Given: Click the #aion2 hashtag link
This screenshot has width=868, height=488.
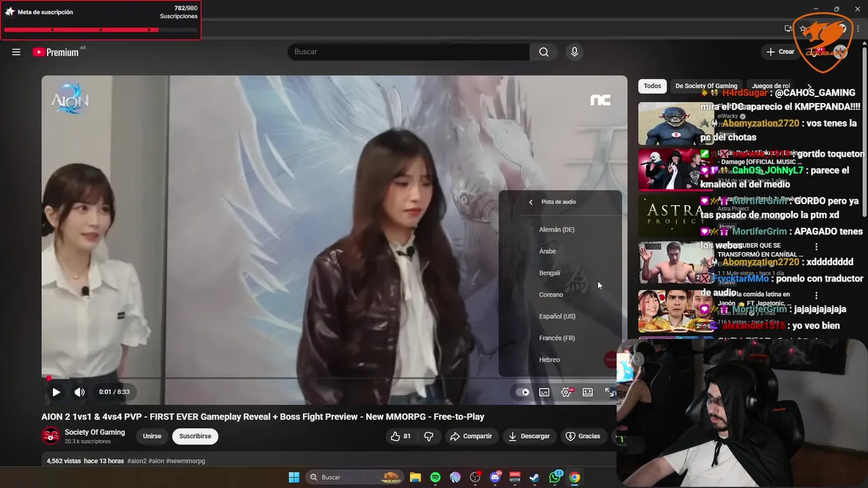Looking at the screenshot, I should pyautogui.click(x=137, y=461).
